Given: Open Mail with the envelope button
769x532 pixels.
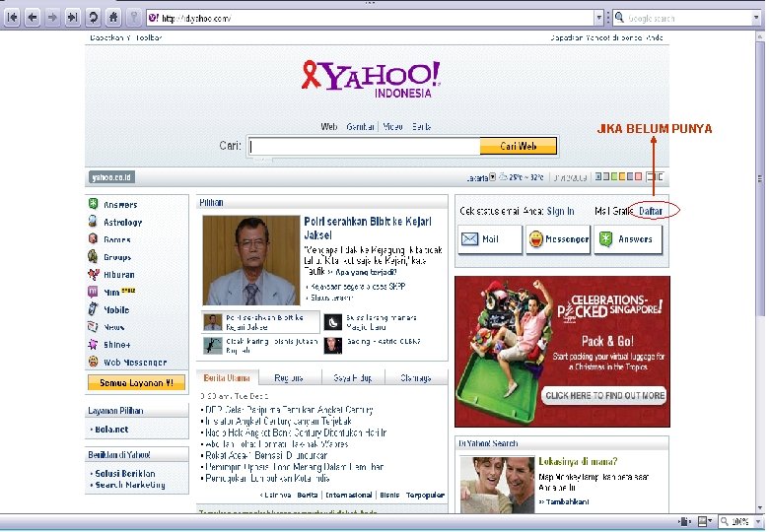Looking at the screenshot, I should (x=489, y=239).
